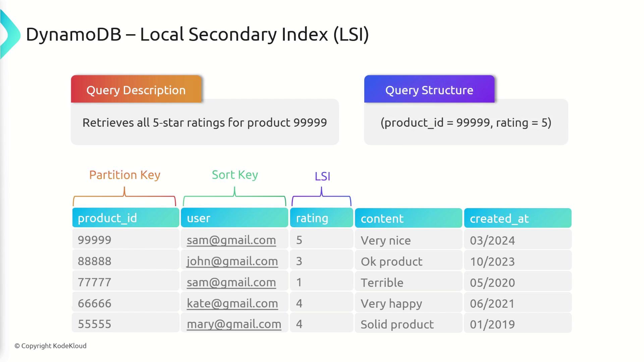
Task: Click the created_at column header
Action: [x=518, y=218]
